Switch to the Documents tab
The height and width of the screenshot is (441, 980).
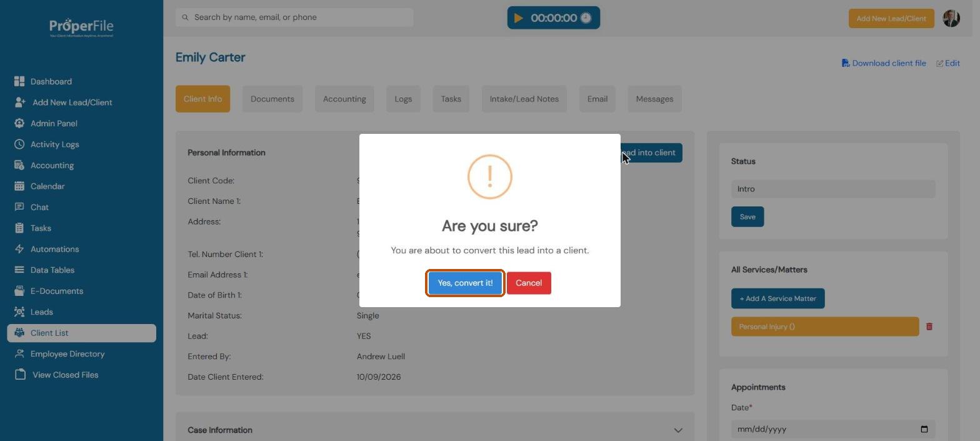click(x=272, y=99)
